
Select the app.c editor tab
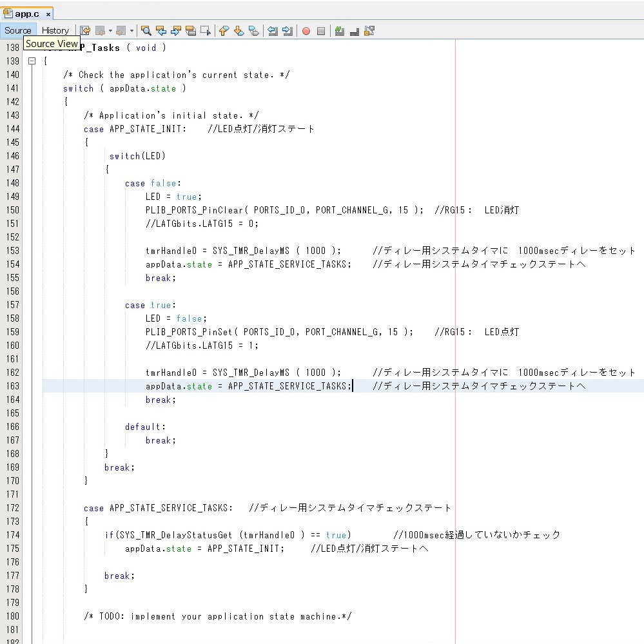click(x=26, y=14)
